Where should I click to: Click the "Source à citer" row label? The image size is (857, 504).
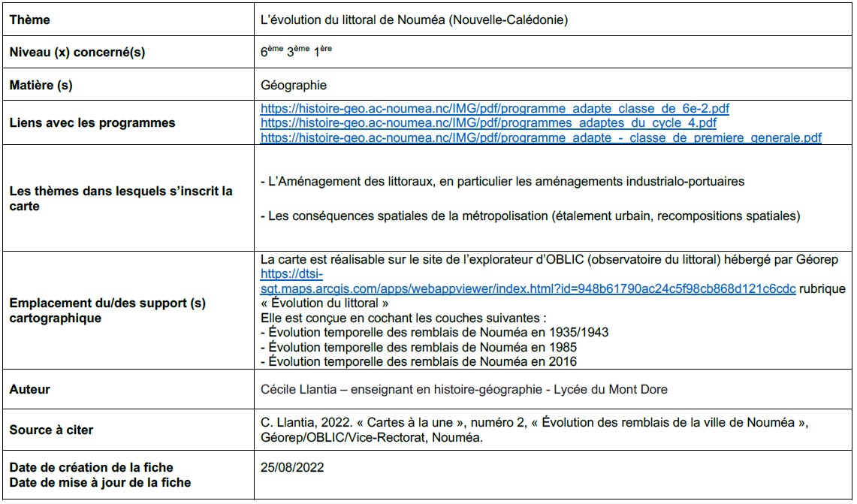51,430
